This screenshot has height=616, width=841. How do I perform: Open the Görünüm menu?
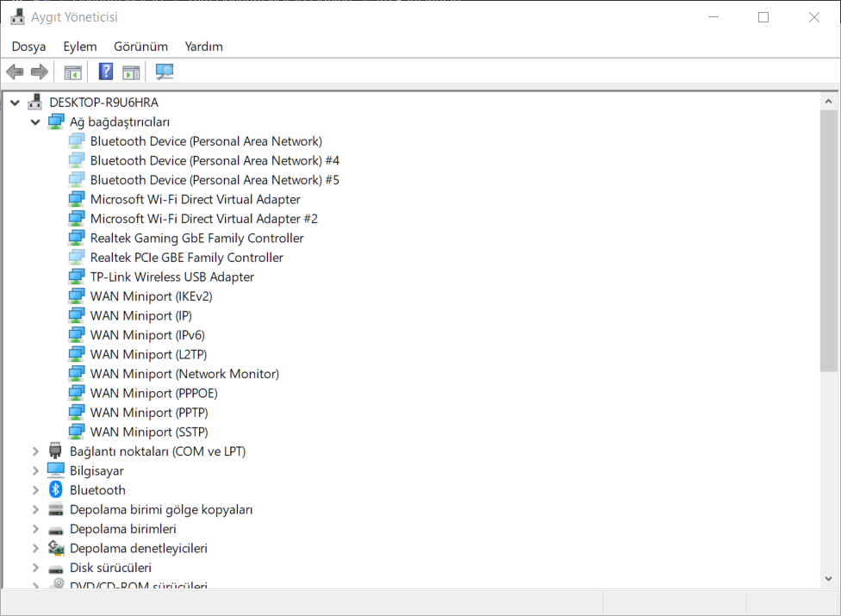click(140, 47)
